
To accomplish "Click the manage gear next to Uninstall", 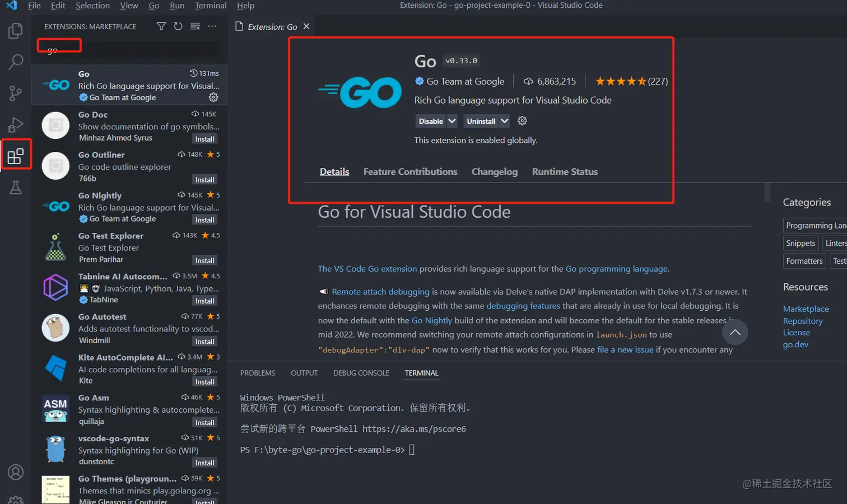I will coord(522,121).
